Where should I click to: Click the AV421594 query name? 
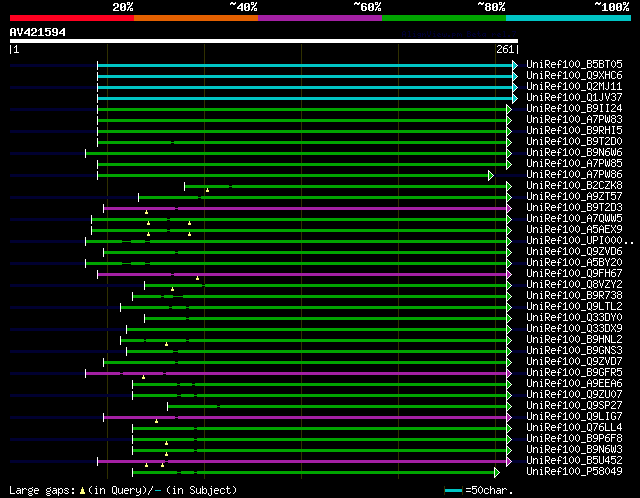tap(37, 32)
